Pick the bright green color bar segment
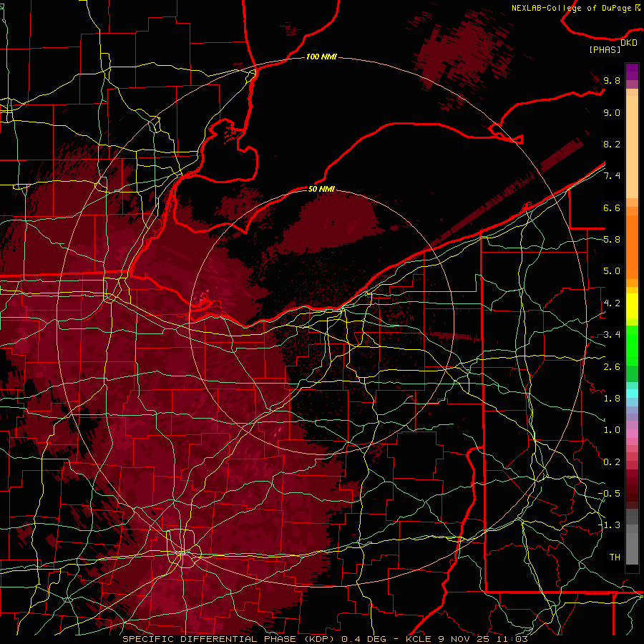This screenshot has height=644, width=644. point(632,346)
